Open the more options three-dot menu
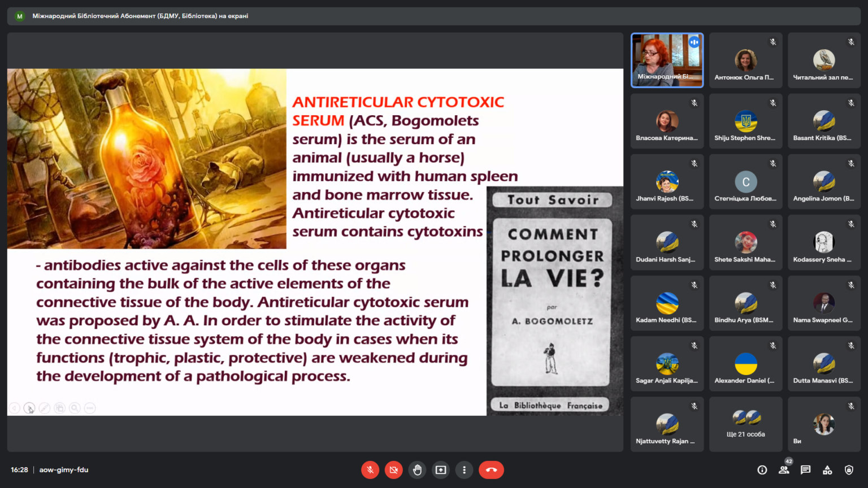This screenshot has width=868, height=488. point(464,470)
